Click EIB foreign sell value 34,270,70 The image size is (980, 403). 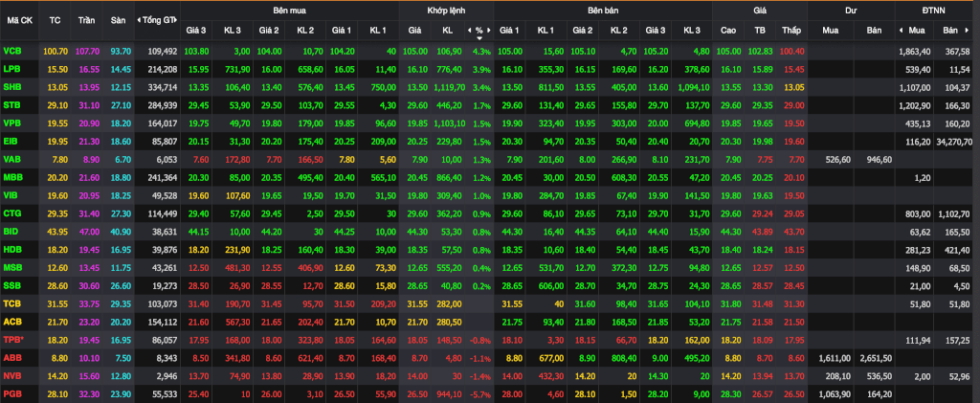coord(954,140)
